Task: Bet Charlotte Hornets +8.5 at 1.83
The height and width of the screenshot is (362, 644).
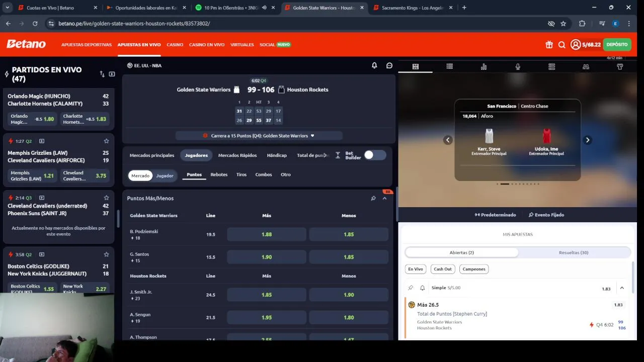Action: pos(84,119)
